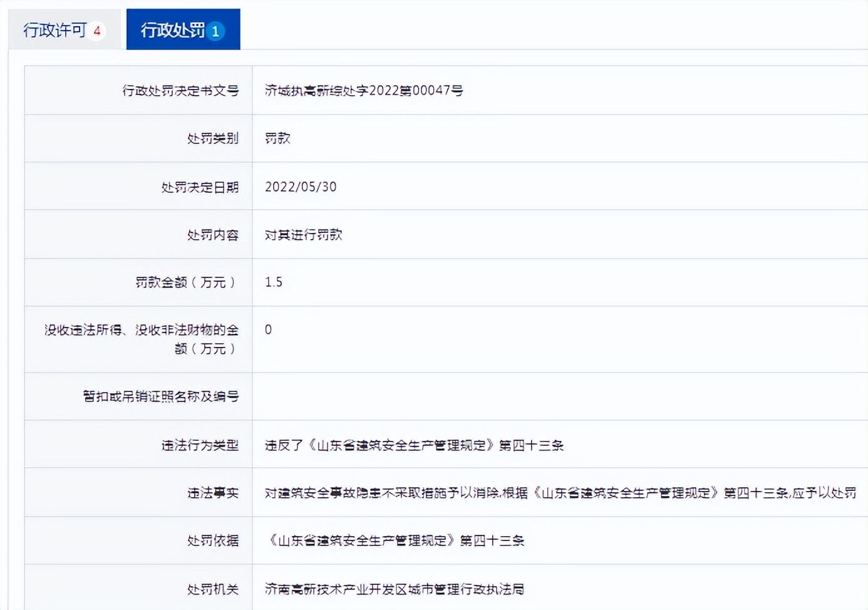868x610 pixels.
Task: Click the 处罚依据 label
Action: click(213, 540)
